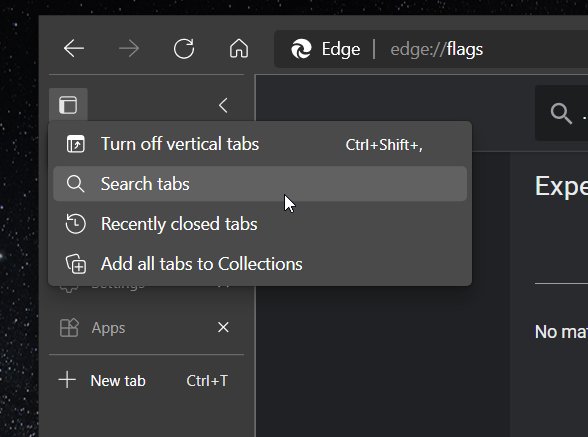Open the home page via Home icon
The width and height of the screenshot is (588, 437).
(239, 49)
